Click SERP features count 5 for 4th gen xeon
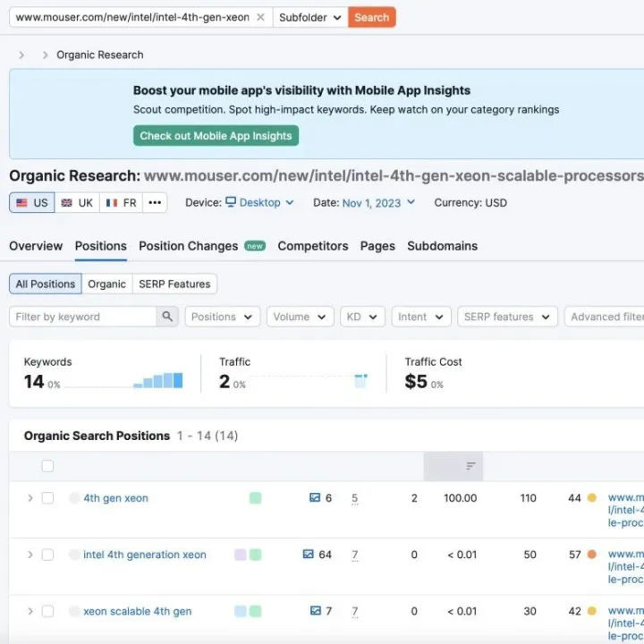Viewport: 644px width, 644px height. click(355, 498)
